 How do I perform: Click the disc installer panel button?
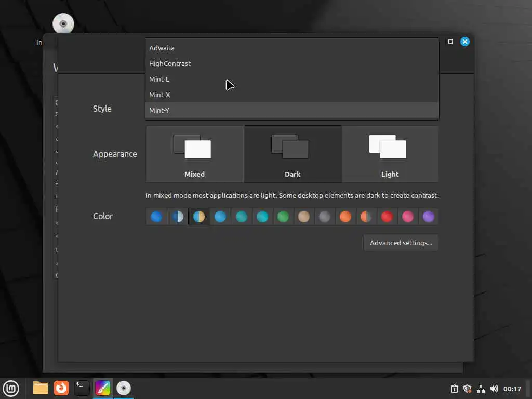click(124, 388)
